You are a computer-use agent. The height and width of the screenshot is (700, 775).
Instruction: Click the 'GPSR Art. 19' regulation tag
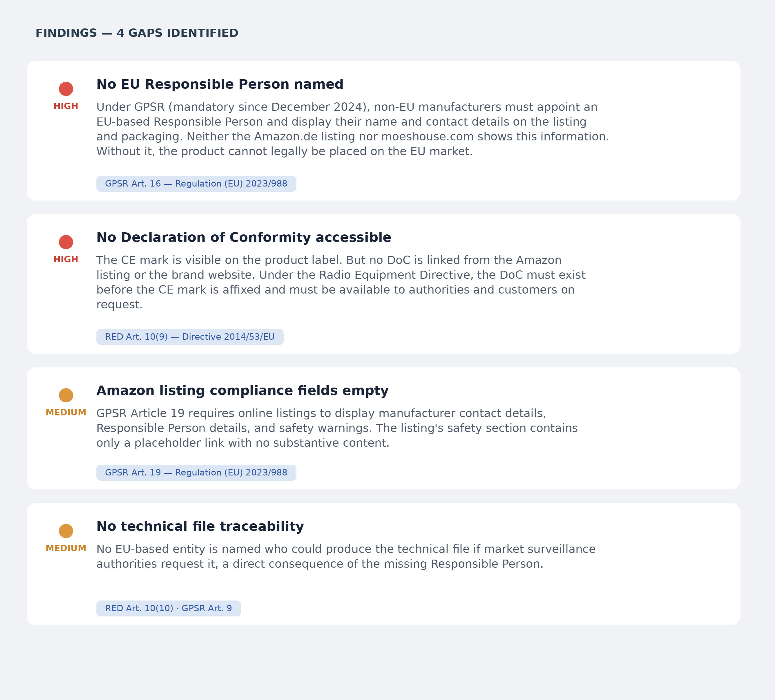196,473
